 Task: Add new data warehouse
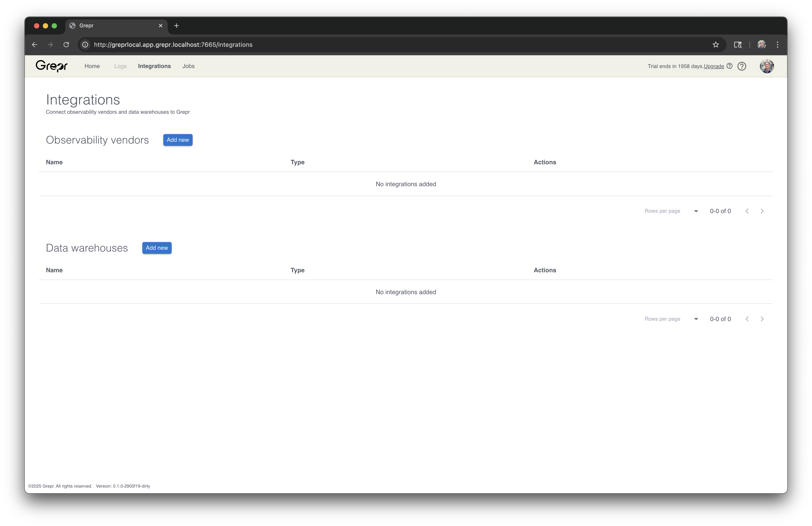point(157,248)
